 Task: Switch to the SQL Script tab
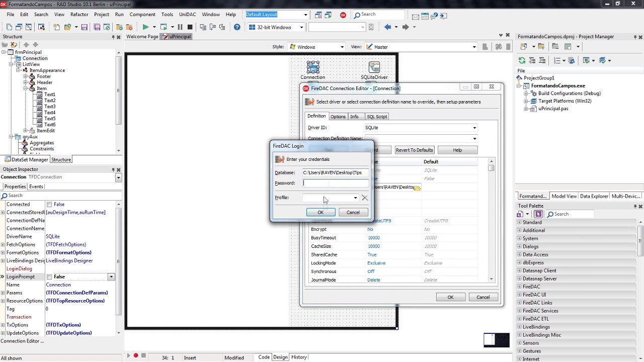pos(377,117)
